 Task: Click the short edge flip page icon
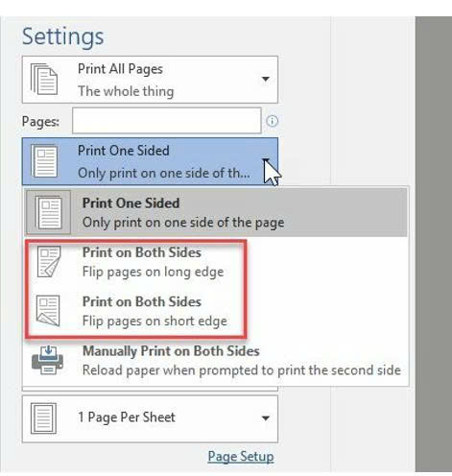point(48,311)
